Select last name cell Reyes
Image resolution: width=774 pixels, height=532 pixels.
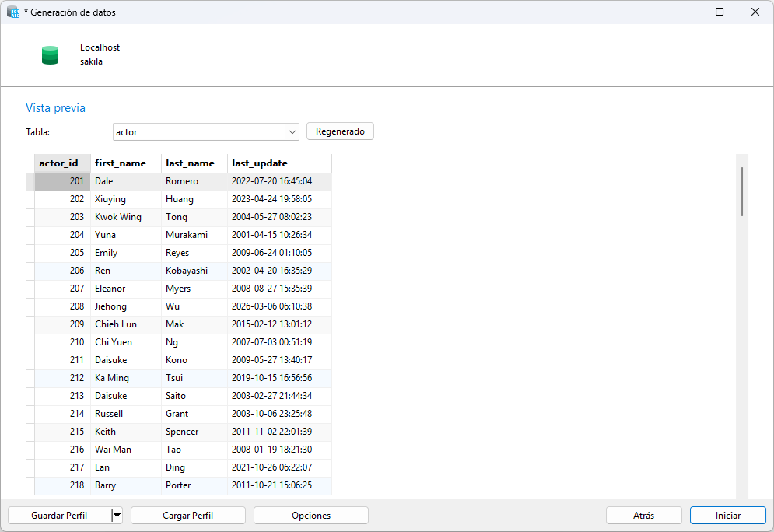tap(194, 253)
